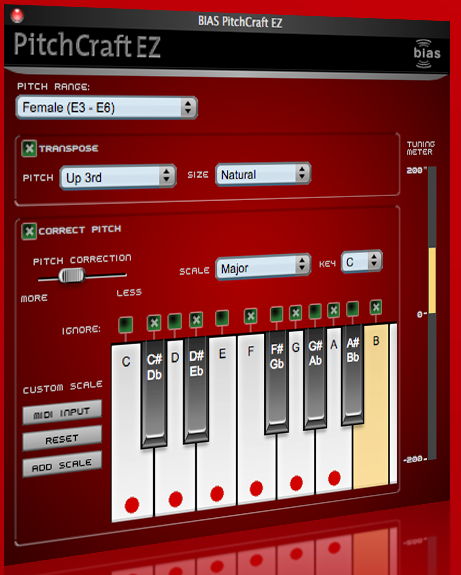Screen dimensions: 461x575
Task: Click the Reset custom scale button
Action: (x=62, y=439)
